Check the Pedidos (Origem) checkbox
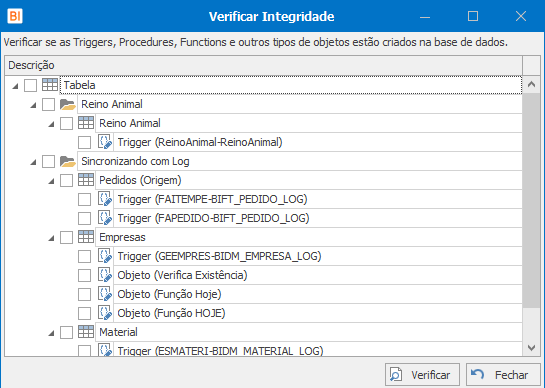Viewport: 545px width, 388px height. click(x=66, y=180)
